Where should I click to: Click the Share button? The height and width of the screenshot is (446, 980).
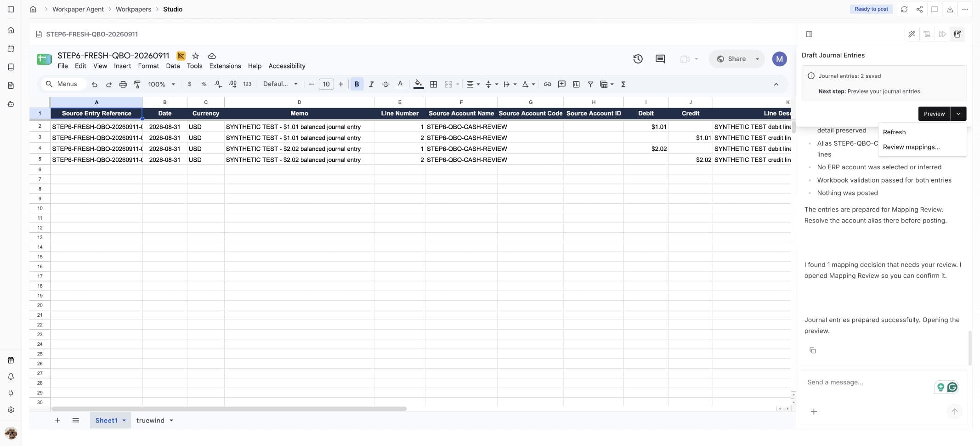pos(732,59)
